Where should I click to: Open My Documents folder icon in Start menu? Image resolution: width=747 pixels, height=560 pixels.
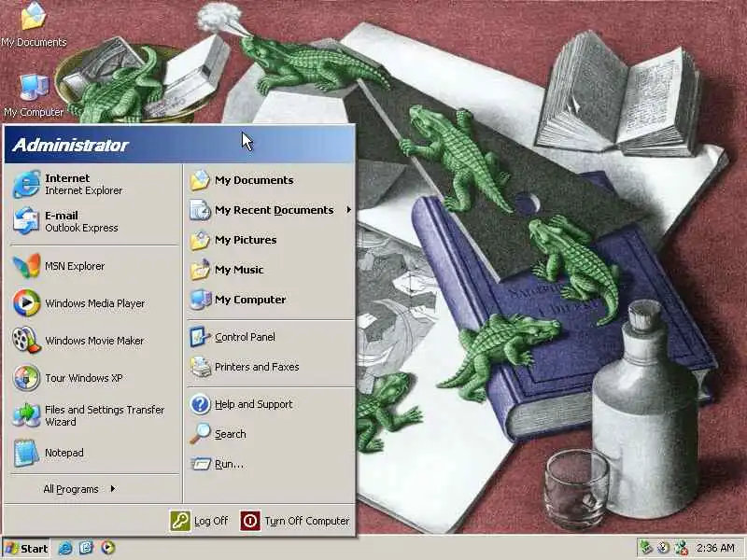pyautogui.click(x=200, y=180)
